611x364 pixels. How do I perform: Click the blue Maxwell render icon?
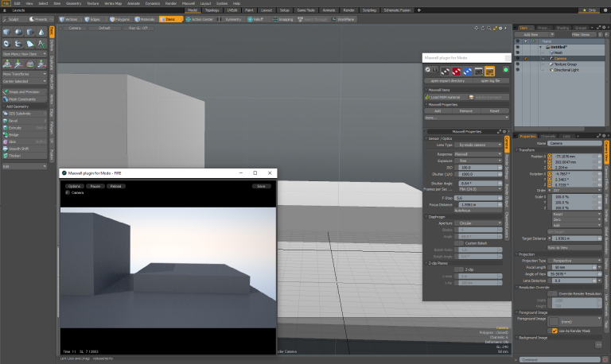tap(467, 72)
